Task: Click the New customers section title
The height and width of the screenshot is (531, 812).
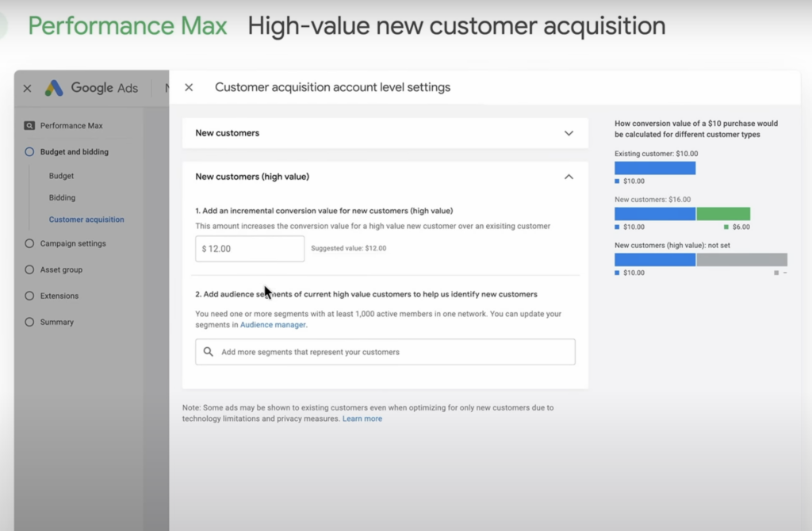Action: 228,133
